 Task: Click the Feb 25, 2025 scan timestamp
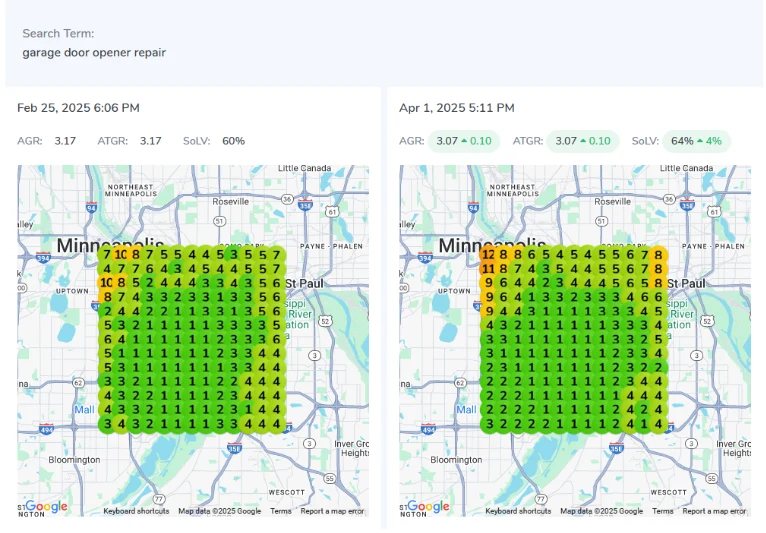tap(78, 108)
